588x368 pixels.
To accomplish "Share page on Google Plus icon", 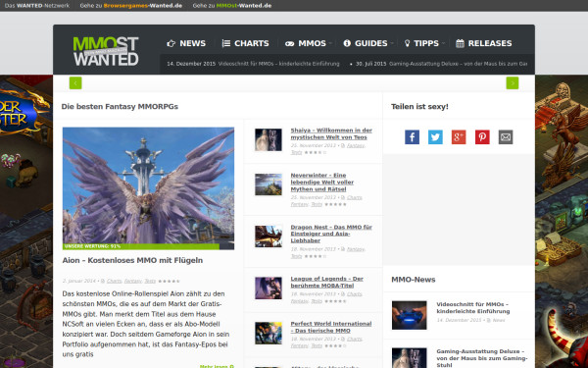I will tap(459, 137).
